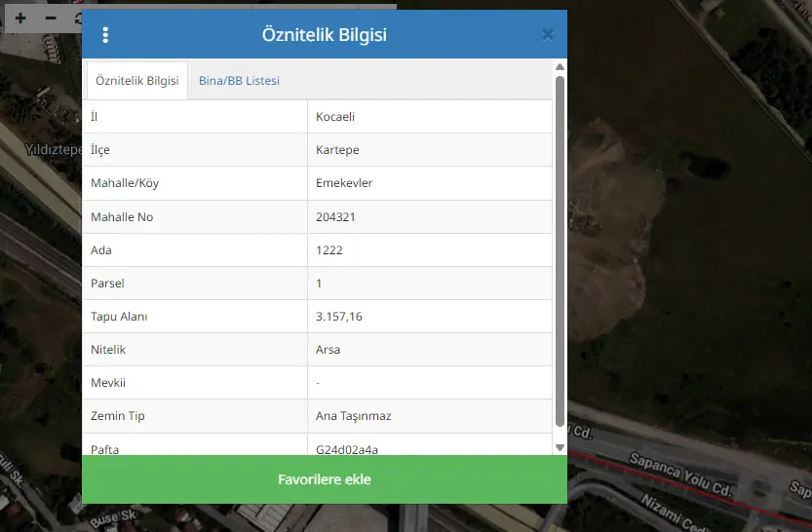The width and height of the screenshot is (812, 532).
Task: Select the Ada value 1222
Action: coord(329,250)
